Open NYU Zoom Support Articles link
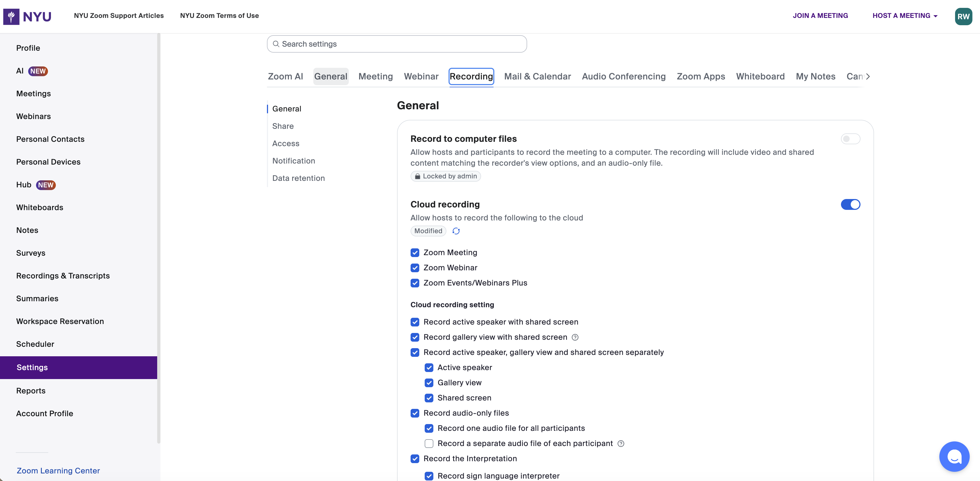Screen dimensions: 980x481 pos(119,16)
